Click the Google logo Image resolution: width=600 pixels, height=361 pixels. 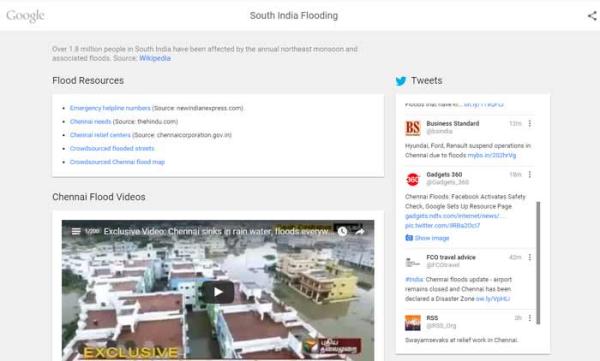pos(26,16)
